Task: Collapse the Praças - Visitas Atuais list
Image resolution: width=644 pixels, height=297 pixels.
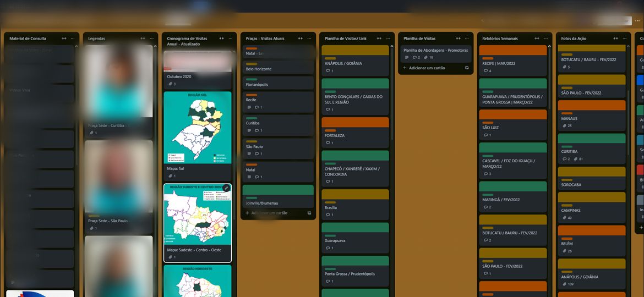Action: pyautogui.click(x=300, y=38)
